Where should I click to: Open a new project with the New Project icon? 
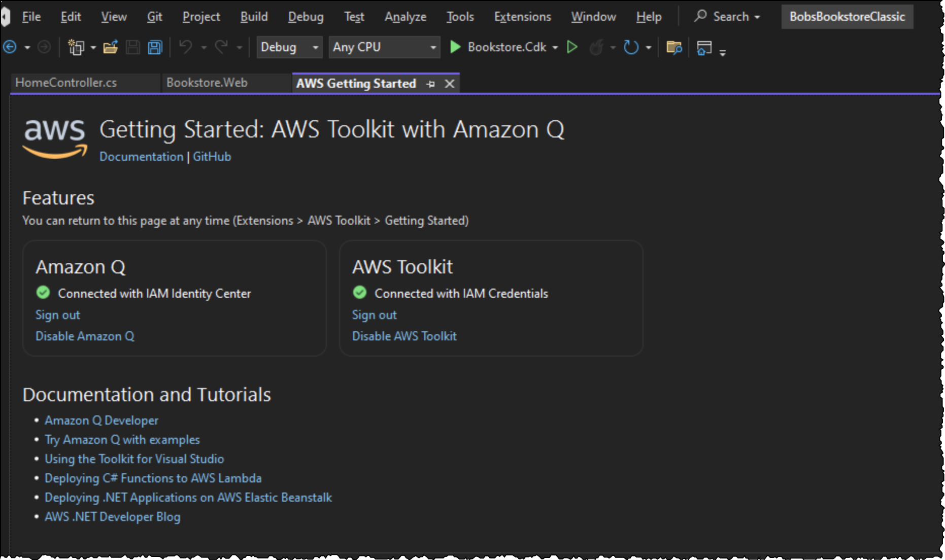pyautogui.click(x=75, y=47)
